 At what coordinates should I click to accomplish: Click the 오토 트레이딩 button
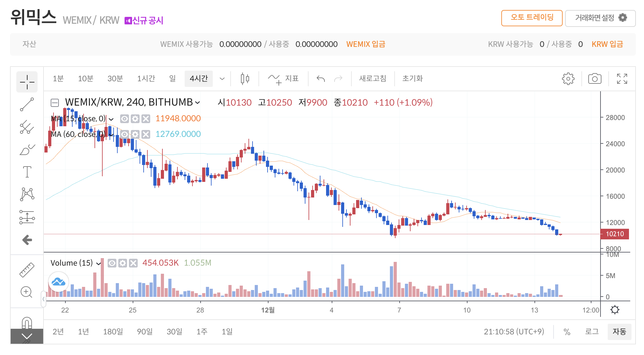click(x=532, y=18)
